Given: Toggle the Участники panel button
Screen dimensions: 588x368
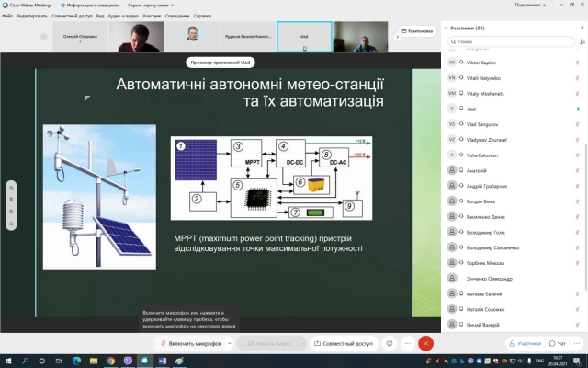Looking at the screenshot, I should click(x=526, y=343).
